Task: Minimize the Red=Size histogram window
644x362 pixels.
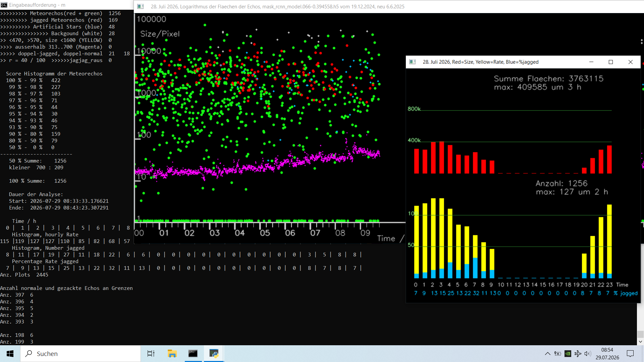Action: pos(591,62)
